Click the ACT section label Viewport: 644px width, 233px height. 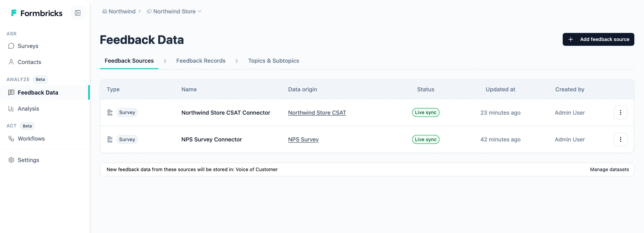point(12,126)
